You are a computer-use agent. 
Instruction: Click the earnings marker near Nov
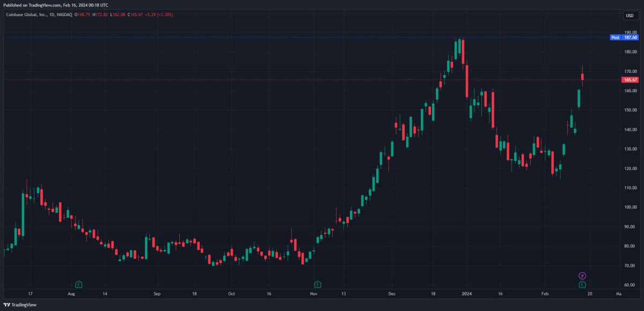pos(318,284)
